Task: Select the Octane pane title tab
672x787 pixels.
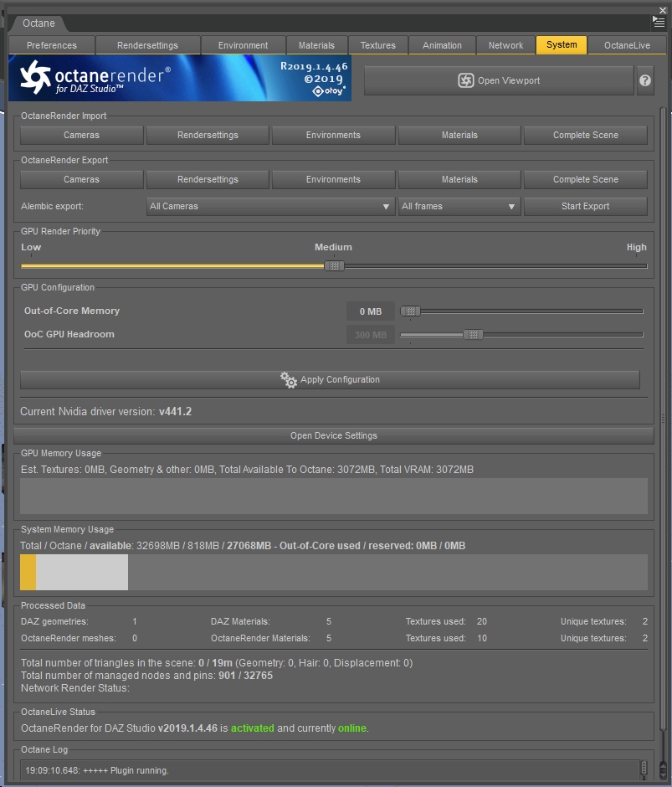Action: click(38, 23)
